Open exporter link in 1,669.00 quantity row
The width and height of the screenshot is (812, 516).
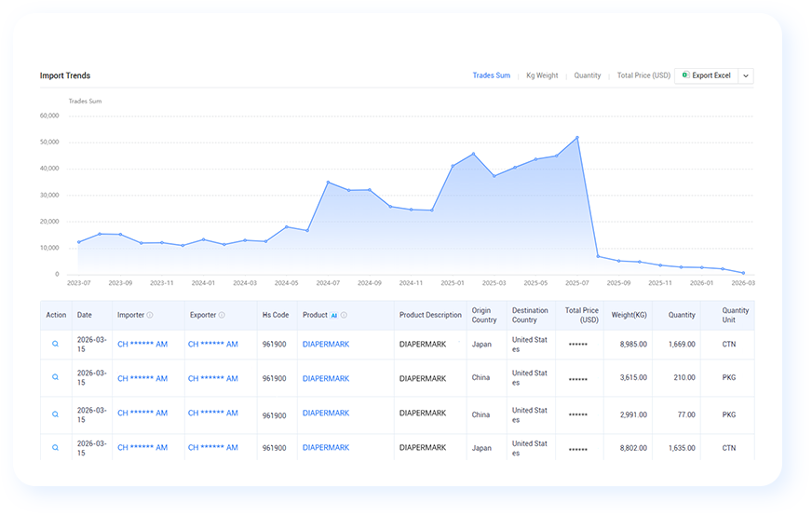pyautogui.click(x=213, y=344)
